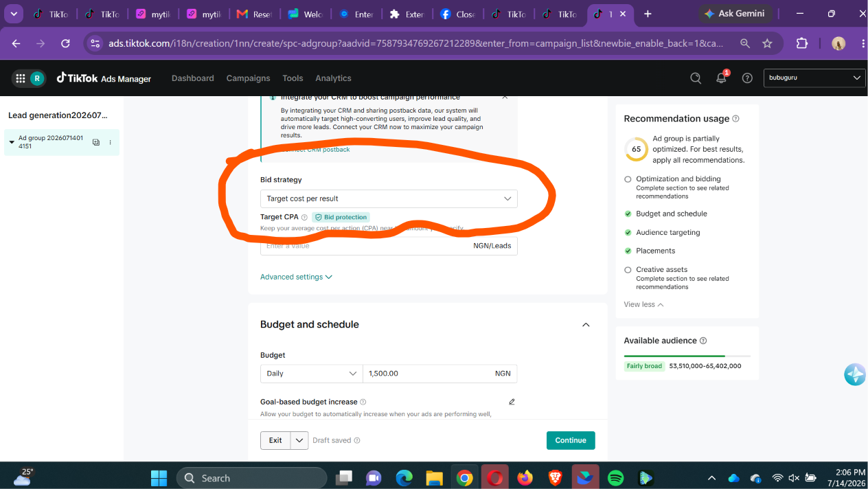Close the CRM integration banner

(505, 97)
